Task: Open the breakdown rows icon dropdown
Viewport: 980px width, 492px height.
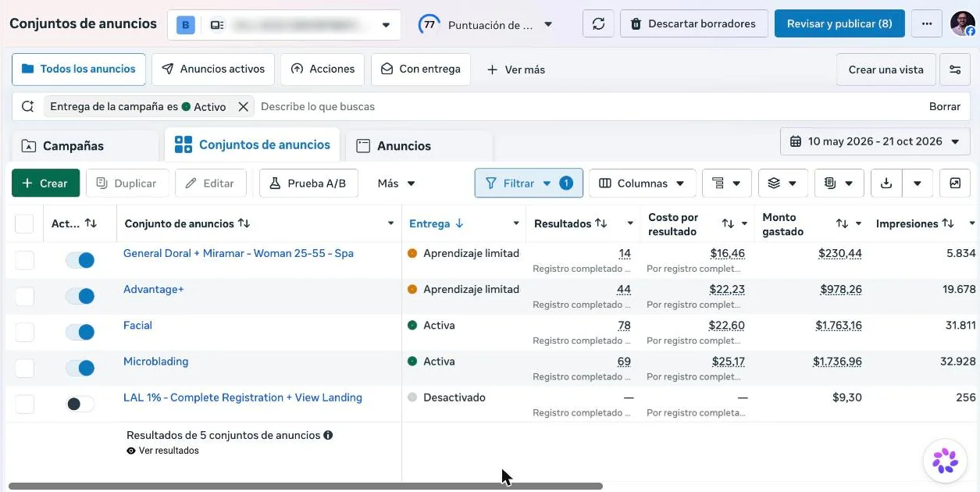Action: pos(726,184)
